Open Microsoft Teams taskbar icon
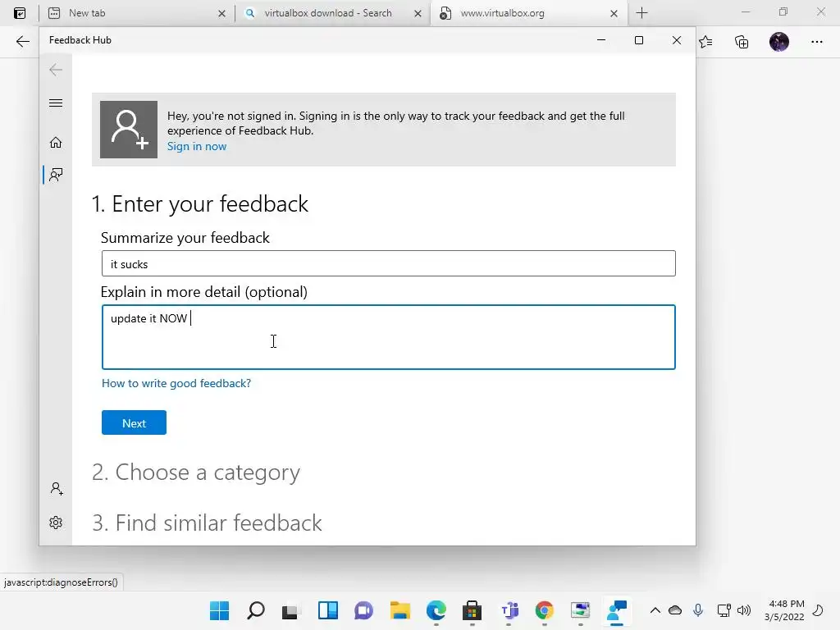Screen dimensions: 840x630 click(x=509, y=610)
